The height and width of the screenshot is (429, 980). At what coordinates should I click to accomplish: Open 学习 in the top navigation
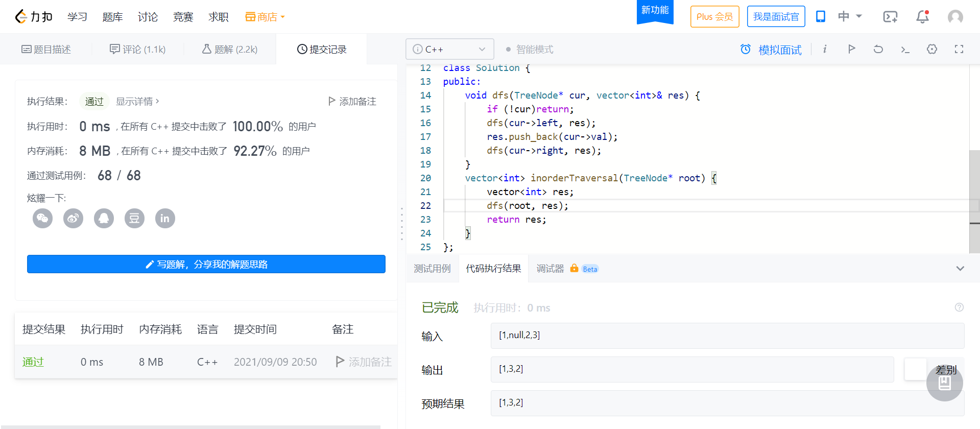[77, 17]
